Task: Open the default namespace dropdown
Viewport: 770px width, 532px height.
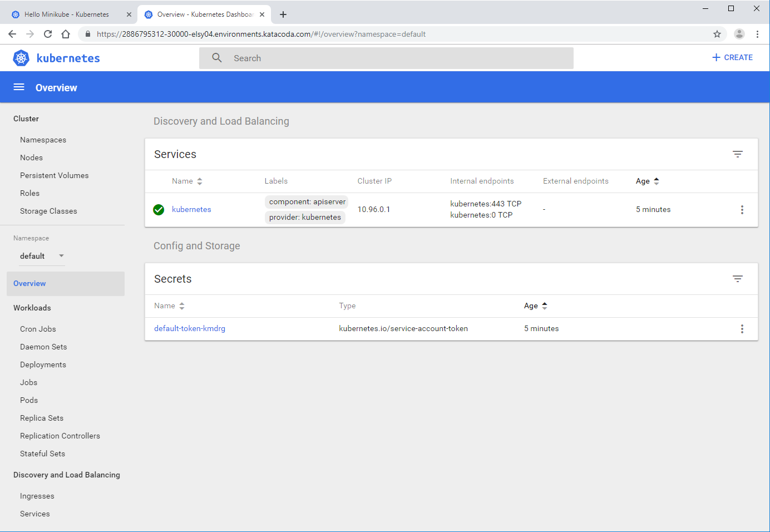Action: [x=42, y=256]
